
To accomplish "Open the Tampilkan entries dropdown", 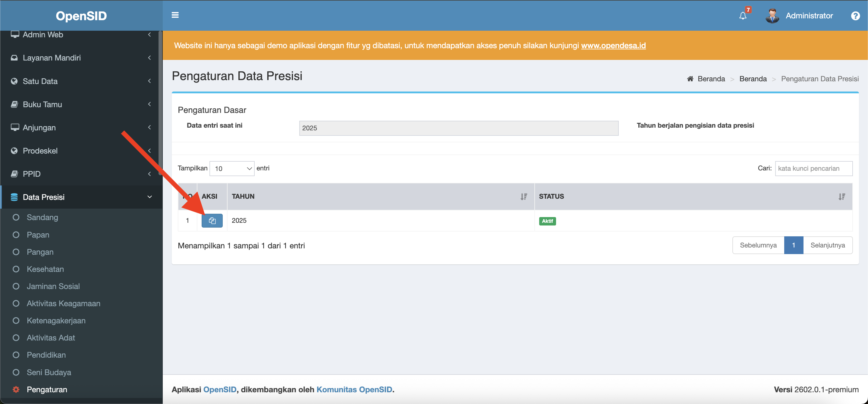I will pos(232,168).
